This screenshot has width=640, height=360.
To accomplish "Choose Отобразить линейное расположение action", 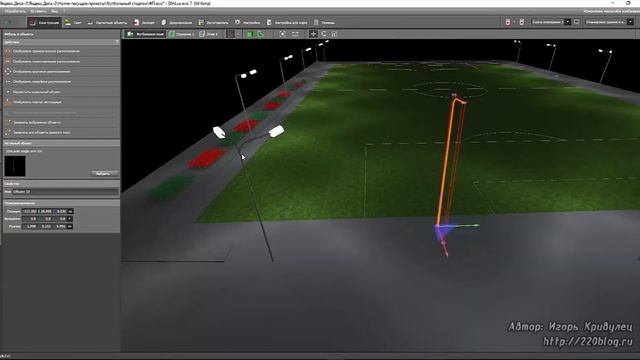I will [x=61, y=82].
